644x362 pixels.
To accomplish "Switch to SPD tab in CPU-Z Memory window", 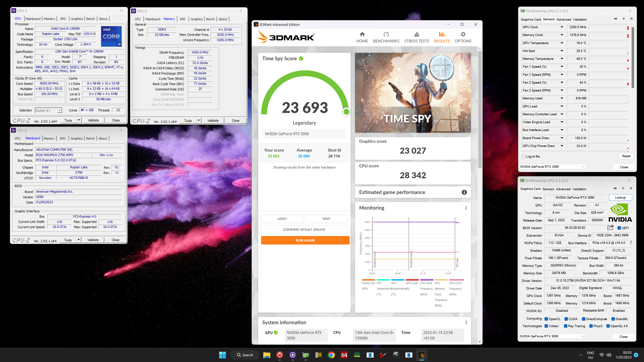I will point(182,19).
